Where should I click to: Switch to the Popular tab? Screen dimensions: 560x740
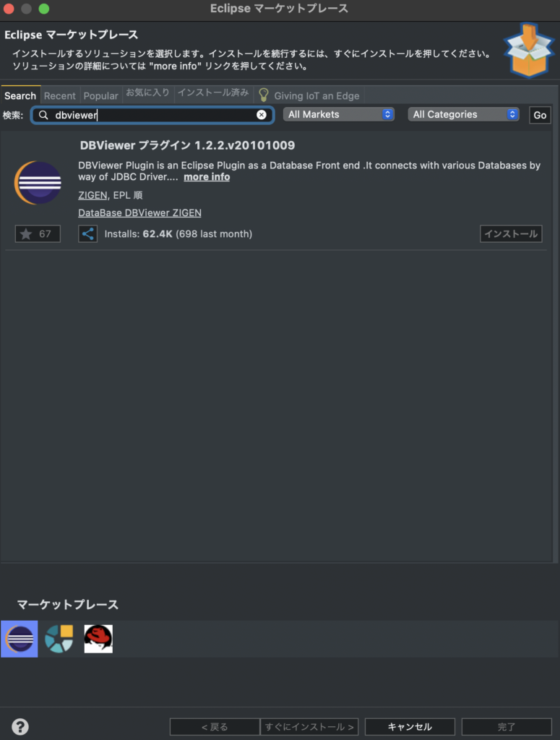[x=100, y=95]
